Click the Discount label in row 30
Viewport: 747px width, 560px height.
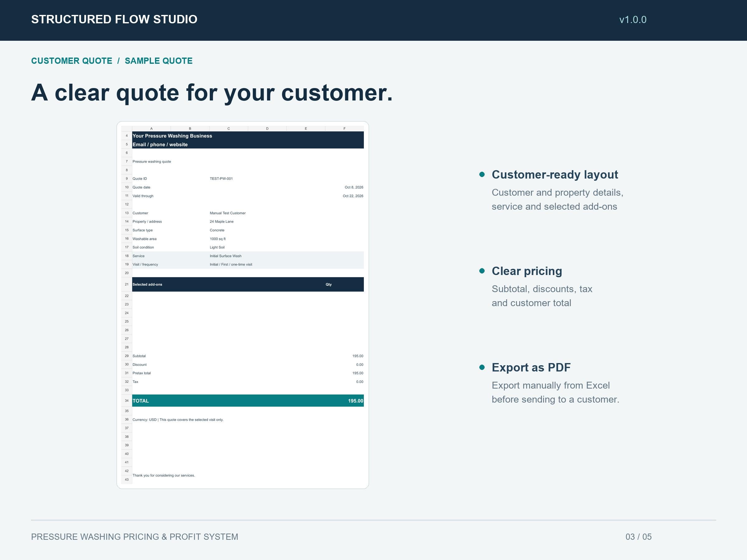coord(139,365)
